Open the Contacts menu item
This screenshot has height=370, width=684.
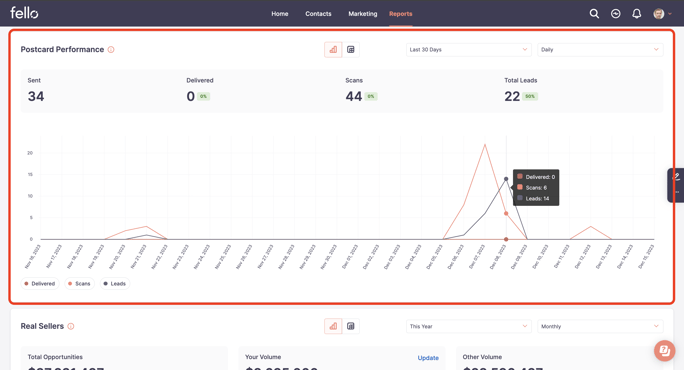318,14
